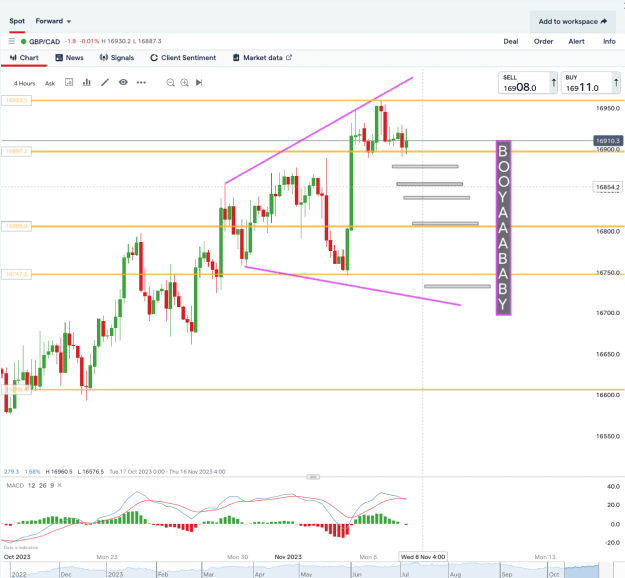The image size is (625, 578).
Task: Switch to the News tab
Action: [69, 58]
